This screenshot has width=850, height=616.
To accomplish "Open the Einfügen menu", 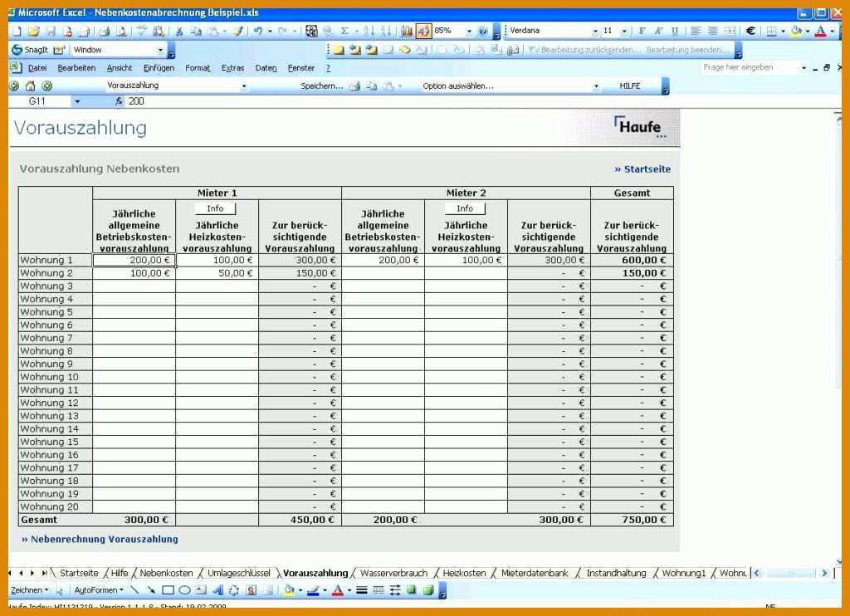I will pyautogui.click(x=159, y=68).
